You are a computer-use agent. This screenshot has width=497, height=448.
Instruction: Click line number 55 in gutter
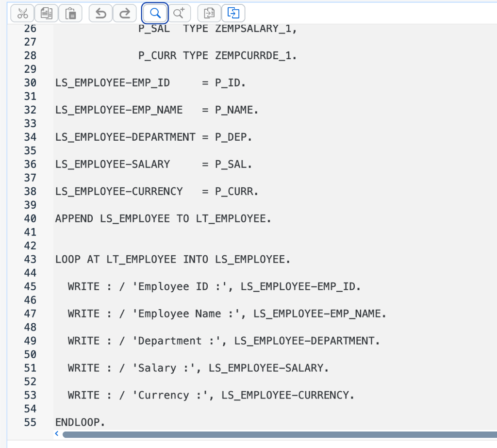(30, 422)
